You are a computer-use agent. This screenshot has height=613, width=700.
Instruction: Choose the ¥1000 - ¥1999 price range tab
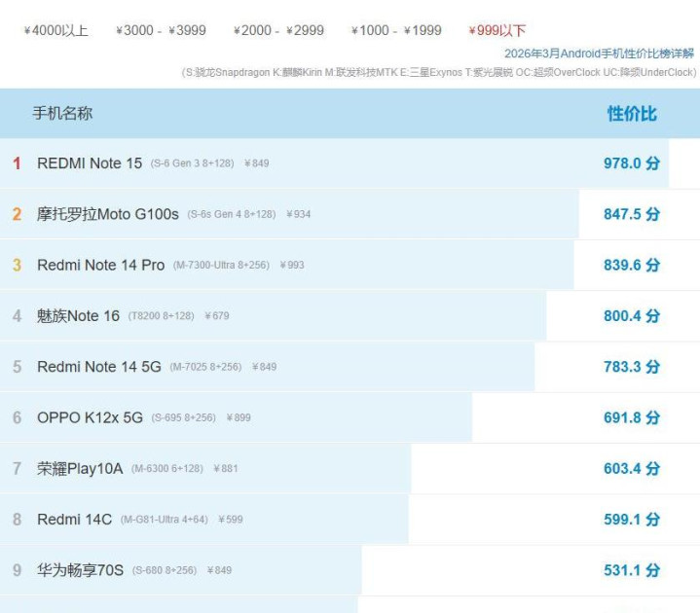pyautogui.click(x=396, y=30)
